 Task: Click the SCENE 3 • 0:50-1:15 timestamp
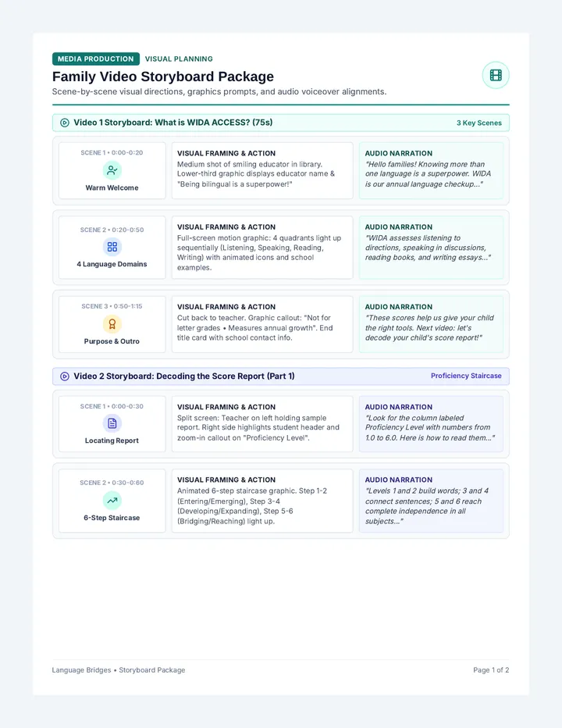(112, 306)
